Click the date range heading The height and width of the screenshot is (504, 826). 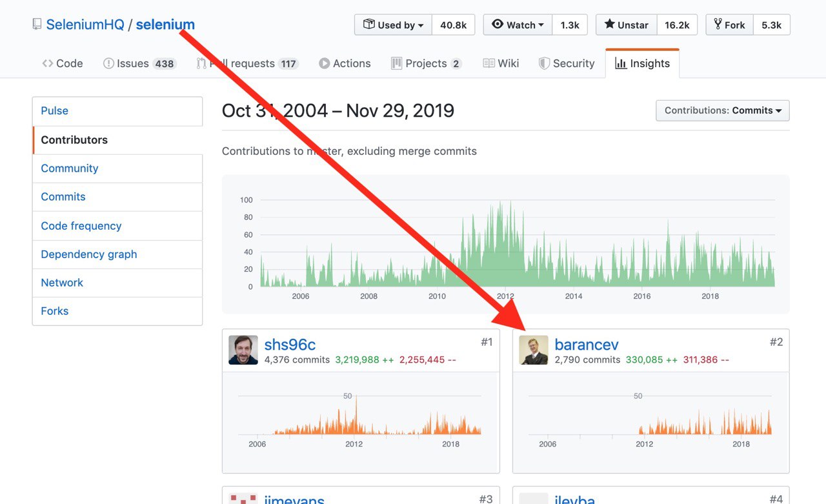pyautogui.click(x=338, y=110)
